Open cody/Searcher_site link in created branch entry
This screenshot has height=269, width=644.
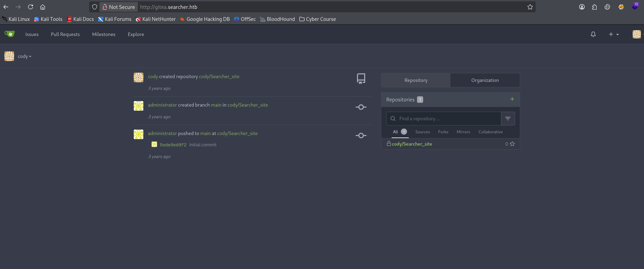tap(248, 105)
